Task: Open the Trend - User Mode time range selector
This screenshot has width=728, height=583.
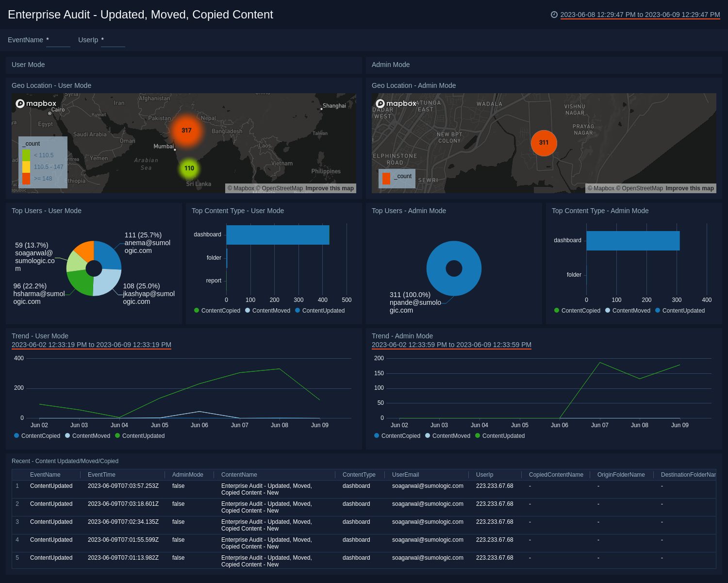Action: pos(91,345)
